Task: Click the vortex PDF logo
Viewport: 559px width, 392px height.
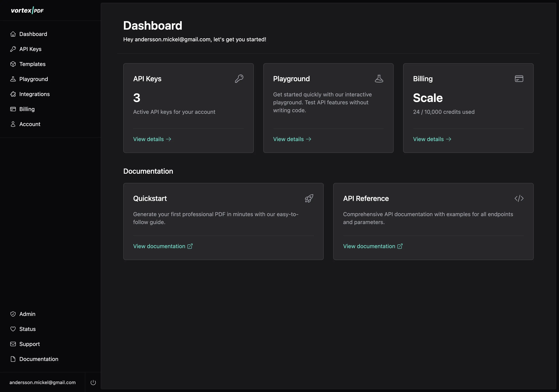Action: pyautogui.click(x=27, y=10)
